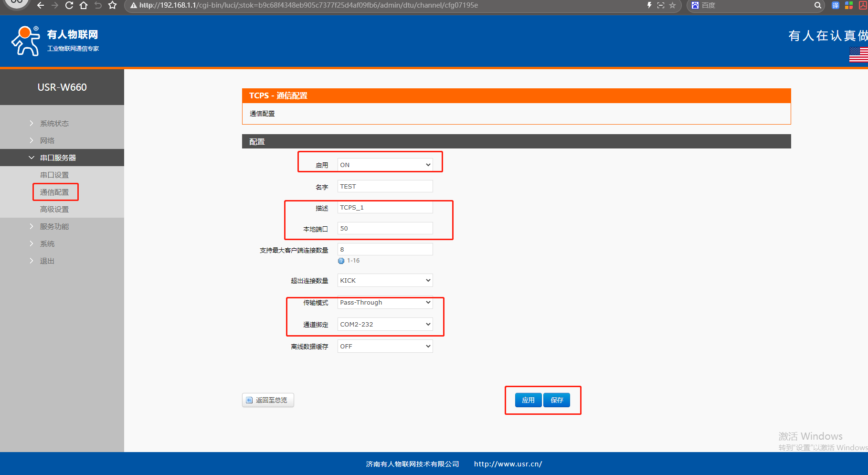The image size is (868, 475).
Task: Click the 本地端口 input field
Action: (x=385, y=228)
